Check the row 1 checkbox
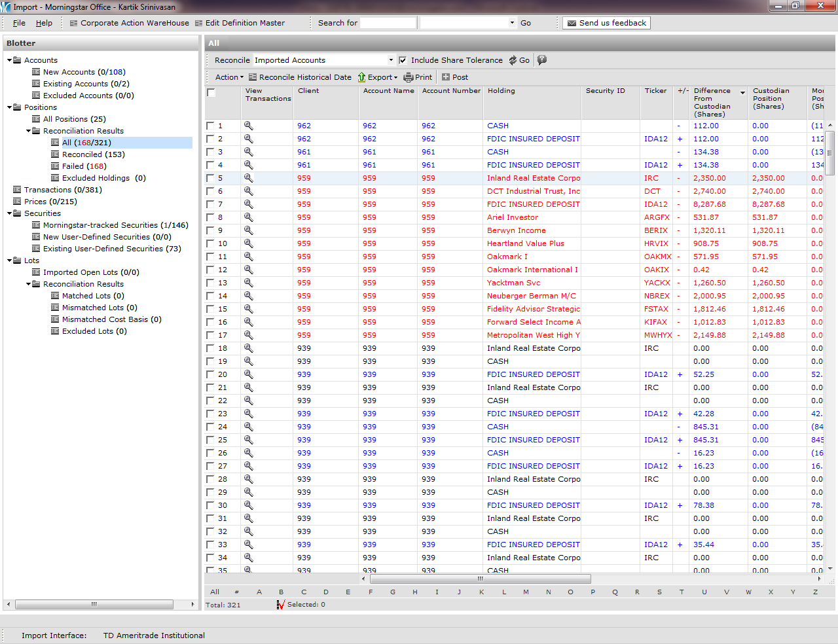The image size is (838, 644). coord(210,126)
